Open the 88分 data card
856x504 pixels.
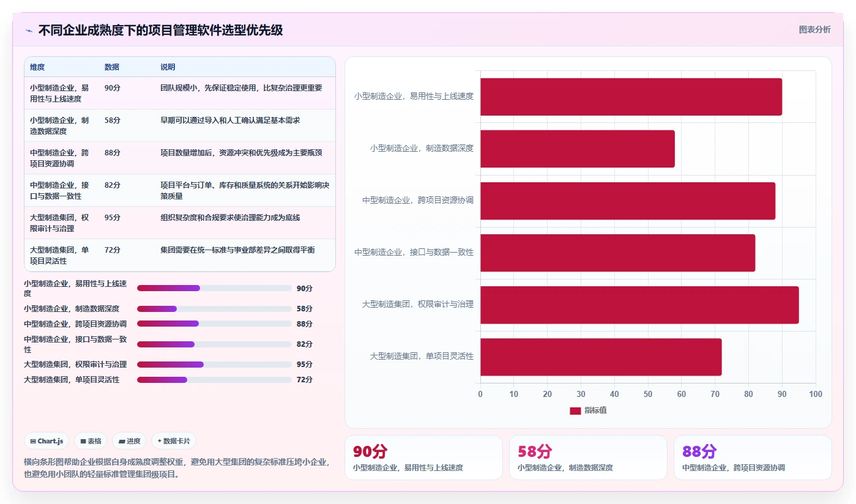[x=753, y=458]
